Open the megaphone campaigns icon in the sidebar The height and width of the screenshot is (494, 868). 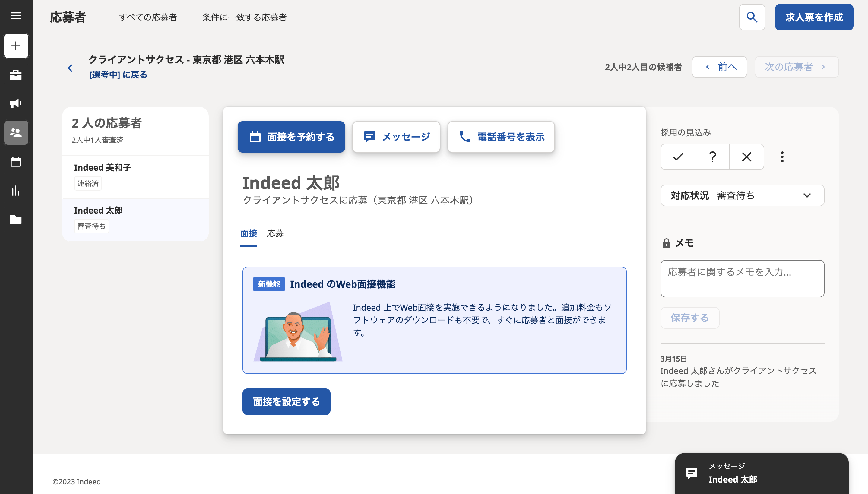16,103
